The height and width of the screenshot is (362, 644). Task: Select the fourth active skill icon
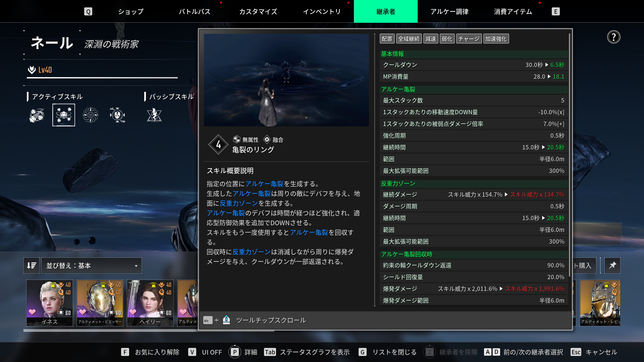tap(117, 115)
